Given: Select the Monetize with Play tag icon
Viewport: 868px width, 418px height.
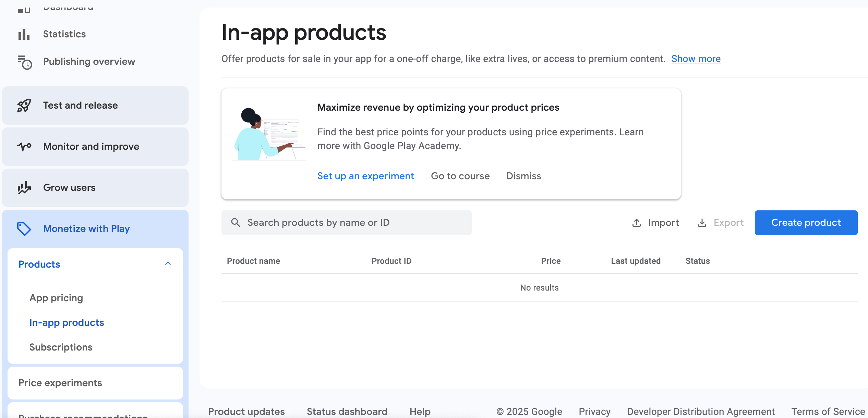Looking at the screenshot, I should (24, 229).
